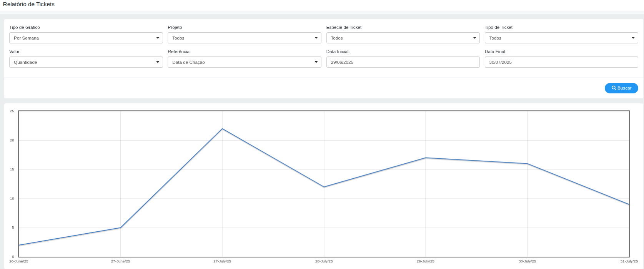Click the Relatório de Tickets page title
The width and height of the screenshot is (644, 269).
pos(29,4)
